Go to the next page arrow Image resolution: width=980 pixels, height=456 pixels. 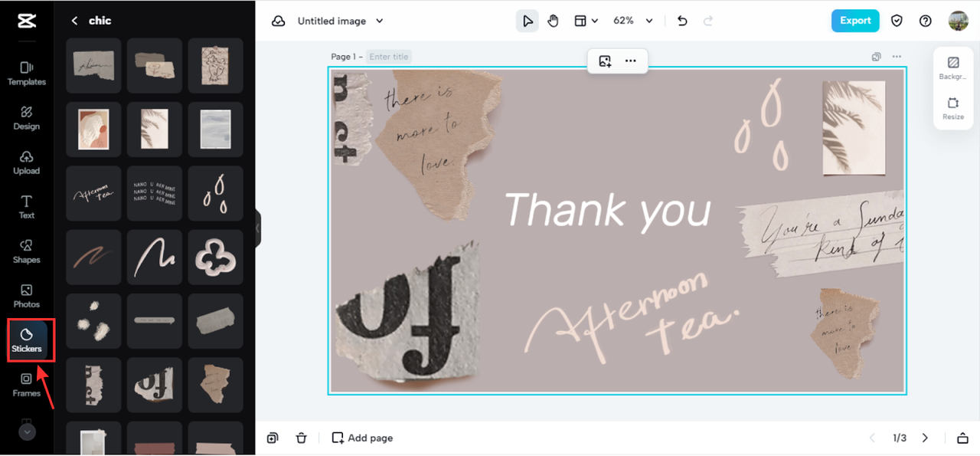pyautogui.click(x=925, y=438)
